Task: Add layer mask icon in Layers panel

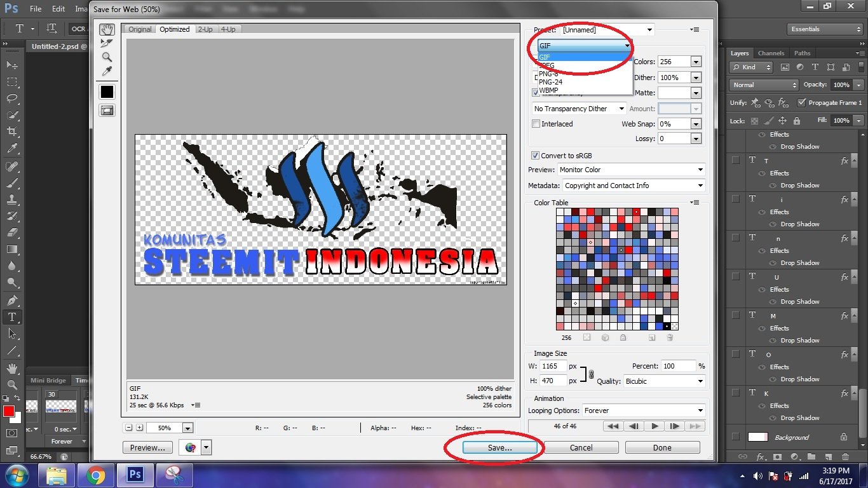Action: coord(777,456)
